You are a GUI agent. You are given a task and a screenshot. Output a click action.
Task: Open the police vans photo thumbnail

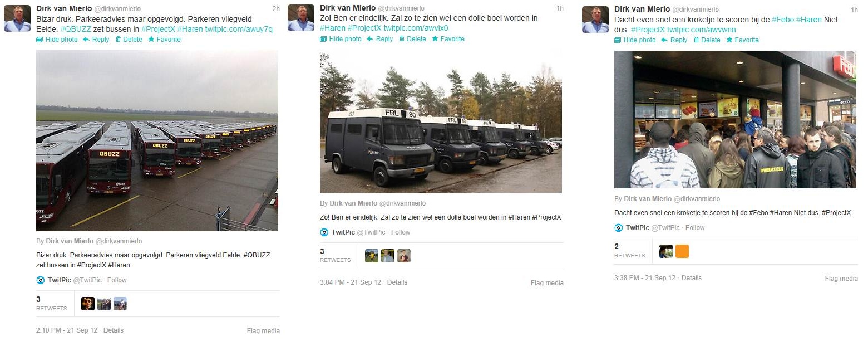[x=441, y=123]
